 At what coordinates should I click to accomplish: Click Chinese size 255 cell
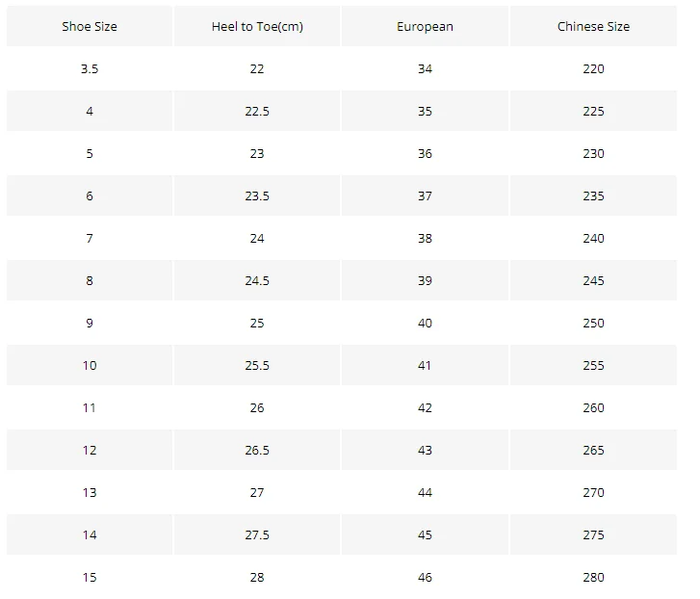593,365
